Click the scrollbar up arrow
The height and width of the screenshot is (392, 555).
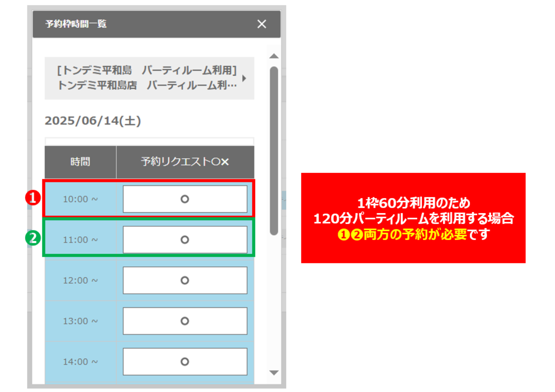pyautogui.click(x=274, y=56)
